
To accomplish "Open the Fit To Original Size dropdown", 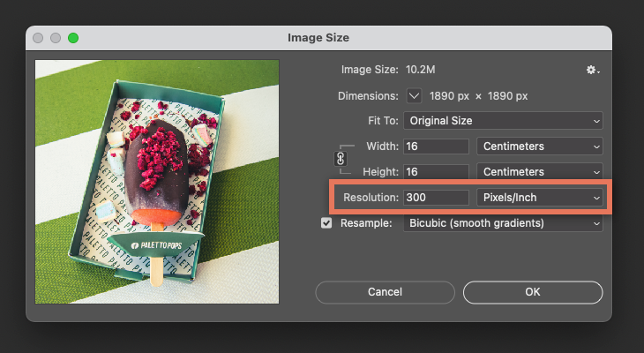I will click(x=504, y=121).
